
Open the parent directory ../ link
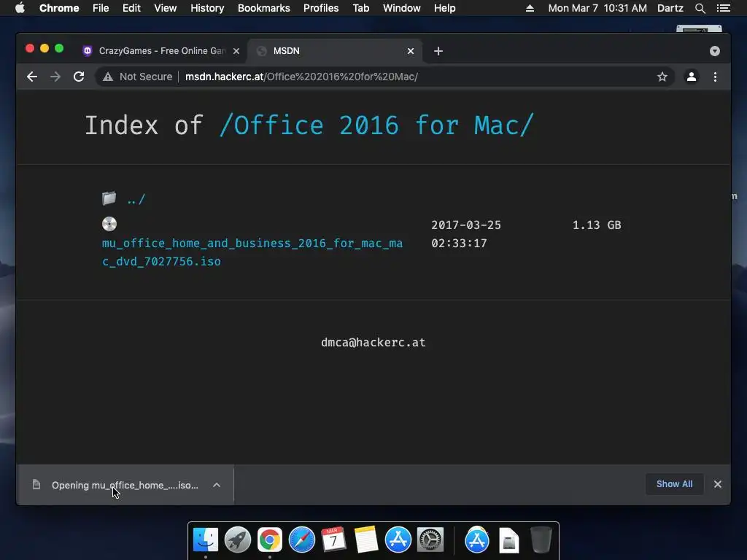(x=136, y=199)
